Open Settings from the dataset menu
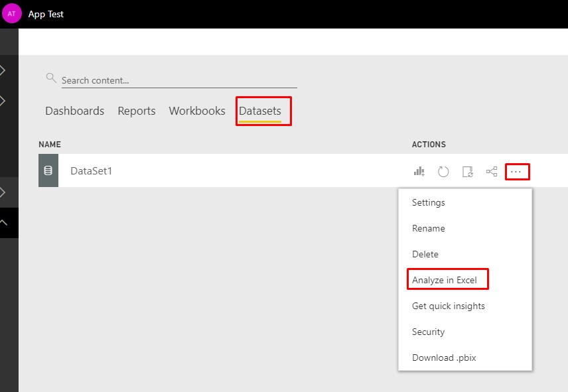This screenshot has width=568, height=392. click(x=428, y=202)
